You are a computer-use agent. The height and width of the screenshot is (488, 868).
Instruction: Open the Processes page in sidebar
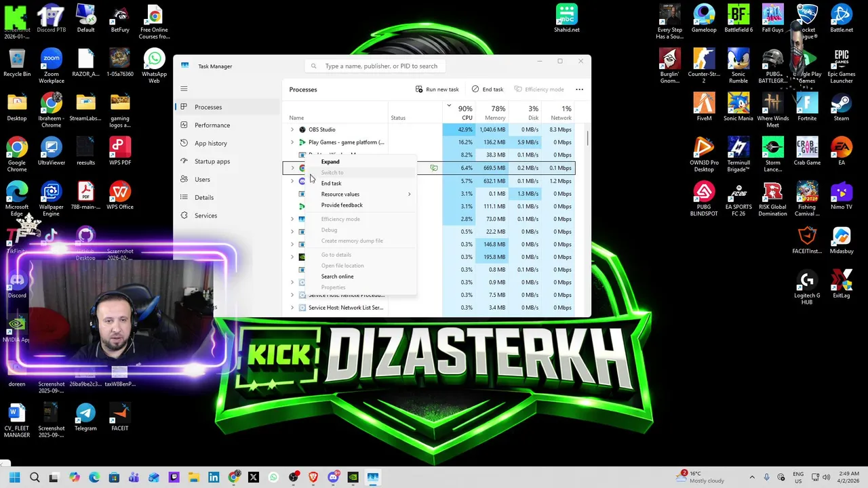[227, 107]
